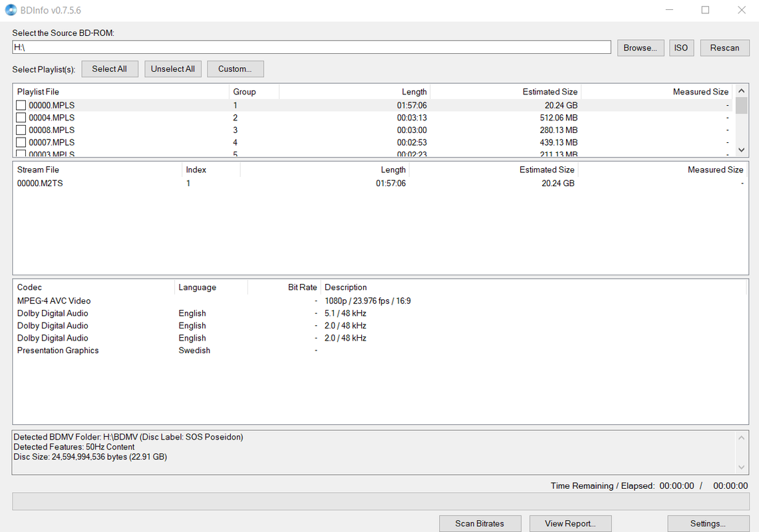This screenshot has width=759, height=532.
Task: Sort by Playlist File column header
Action: point(121,92)
